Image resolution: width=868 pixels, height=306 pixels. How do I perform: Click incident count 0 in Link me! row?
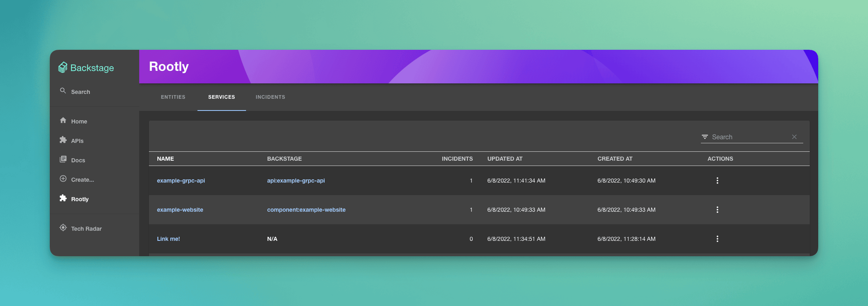(471, 239)
